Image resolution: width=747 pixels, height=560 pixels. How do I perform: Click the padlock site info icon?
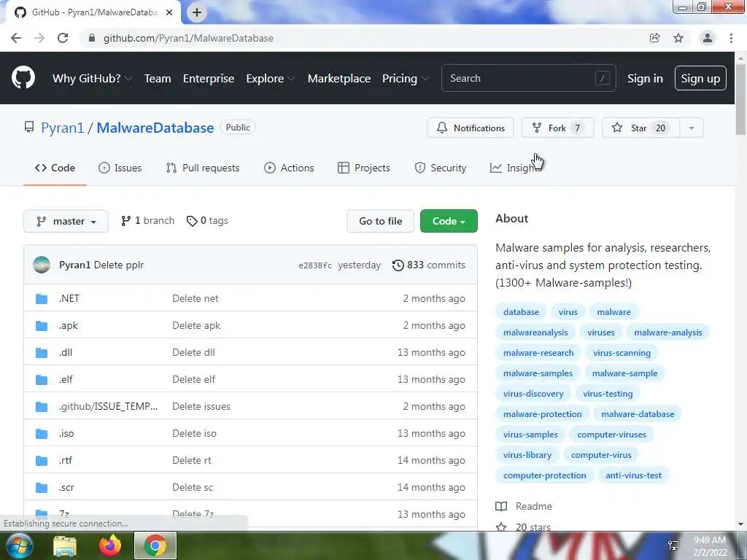91,38
